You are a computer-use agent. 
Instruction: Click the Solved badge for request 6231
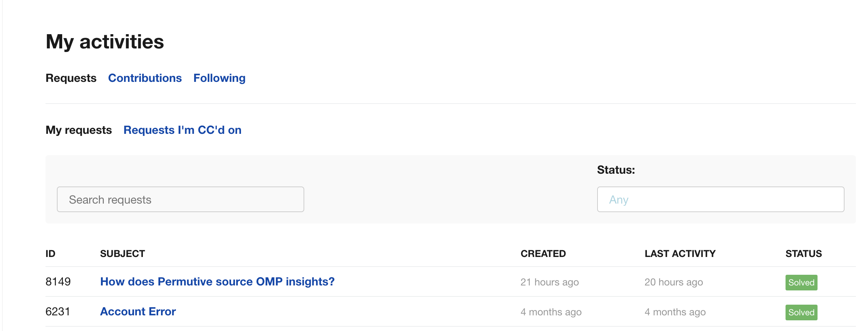point(801,312)
